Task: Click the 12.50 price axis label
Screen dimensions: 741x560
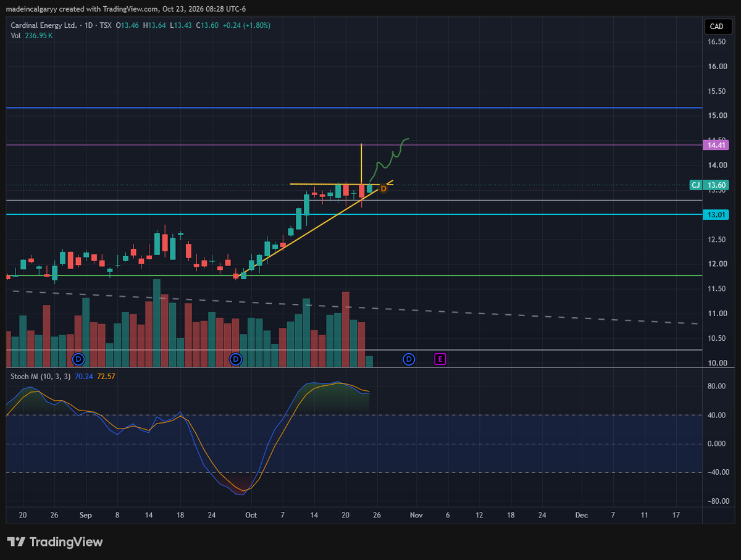Action: pos(716,240)
